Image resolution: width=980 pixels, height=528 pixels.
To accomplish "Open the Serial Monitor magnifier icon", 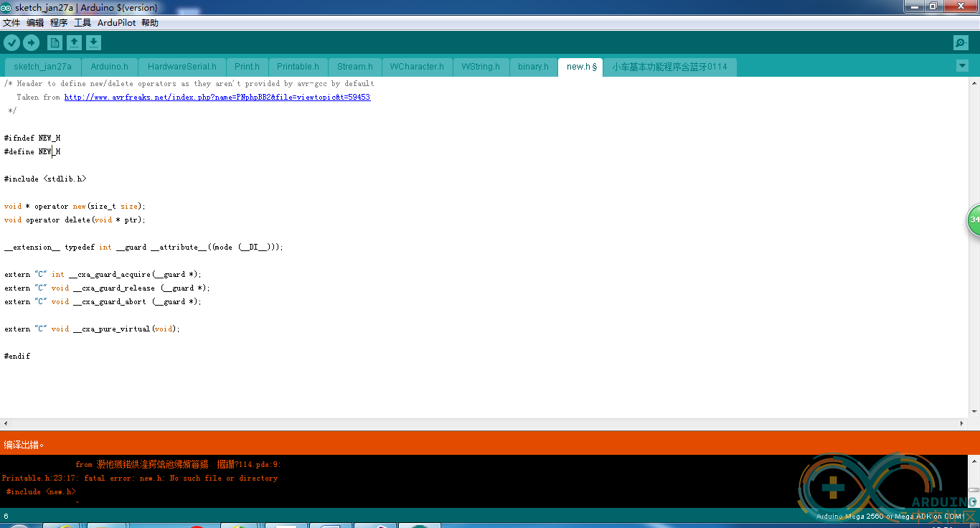I will [x=961, y=43].
